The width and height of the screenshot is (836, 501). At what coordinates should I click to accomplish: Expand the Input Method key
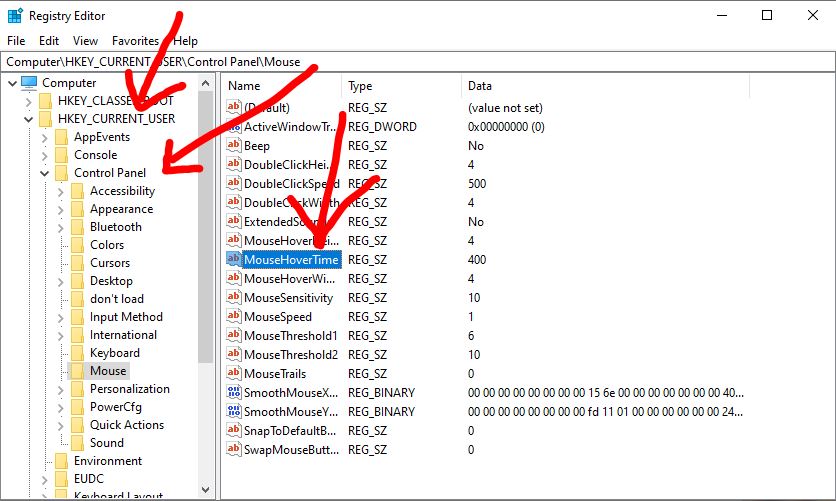coord(60,318)
